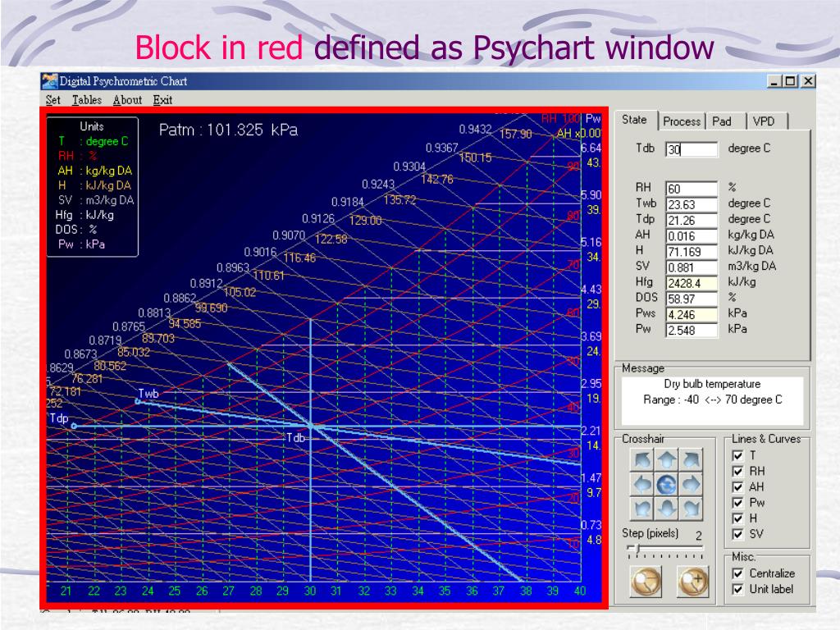Click the Hfg field showing 2428.4
The width and height of the screenshot is (840, 630).
(x=692, y=283)
